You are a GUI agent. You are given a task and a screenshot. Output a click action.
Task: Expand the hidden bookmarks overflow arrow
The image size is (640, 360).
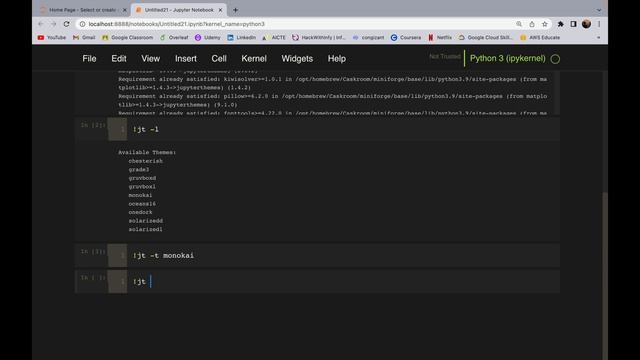(599, 38)
